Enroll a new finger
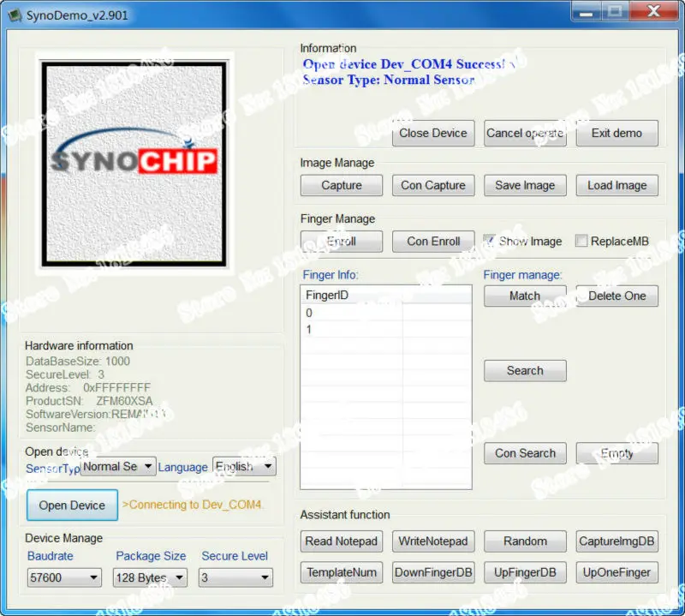This screenshot has width=685, height=616. tap(341, 242)
